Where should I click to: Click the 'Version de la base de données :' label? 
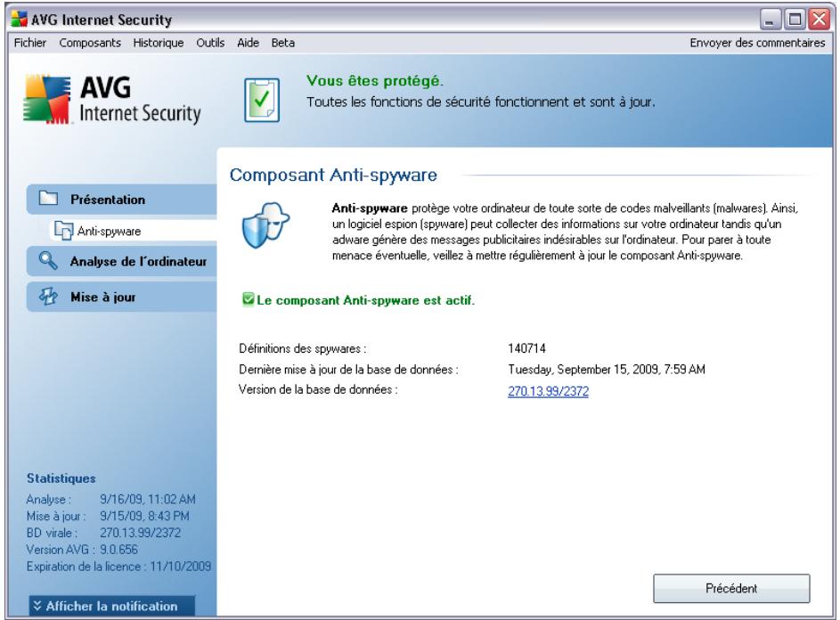click(x=318, y=389)
